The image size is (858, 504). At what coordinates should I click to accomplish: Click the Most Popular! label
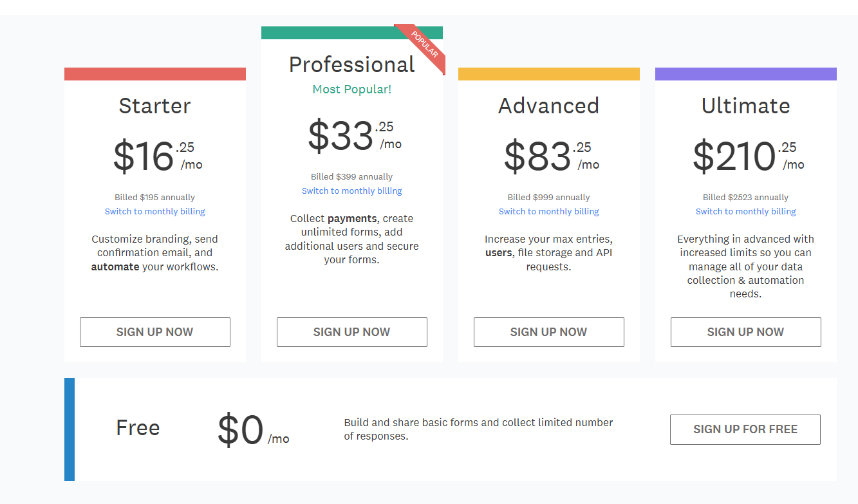coord(351,89)
